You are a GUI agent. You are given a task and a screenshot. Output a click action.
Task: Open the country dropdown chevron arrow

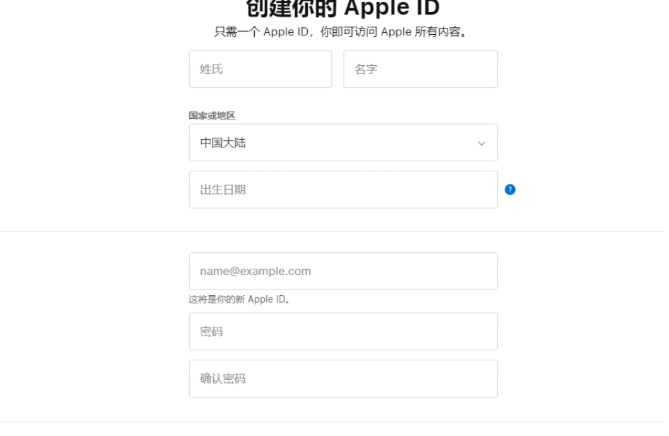pos(482,144)
